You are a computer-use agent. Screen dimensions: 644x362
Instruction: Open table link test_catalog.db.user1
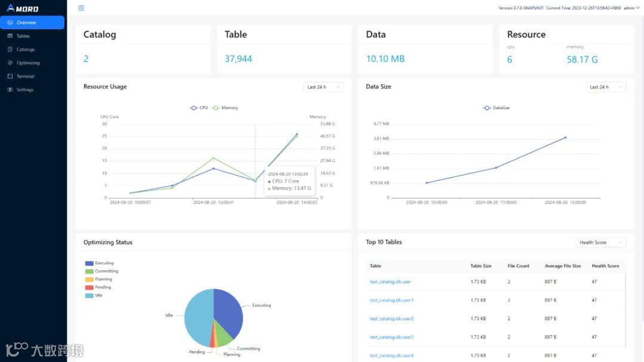pyautogui.click(x=391, y=301)
